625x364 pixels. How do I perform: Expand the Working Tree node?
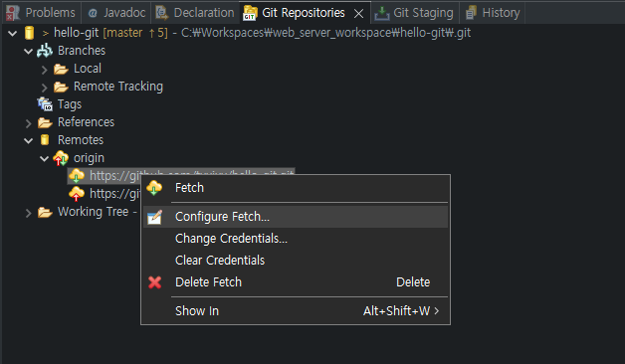28,213
